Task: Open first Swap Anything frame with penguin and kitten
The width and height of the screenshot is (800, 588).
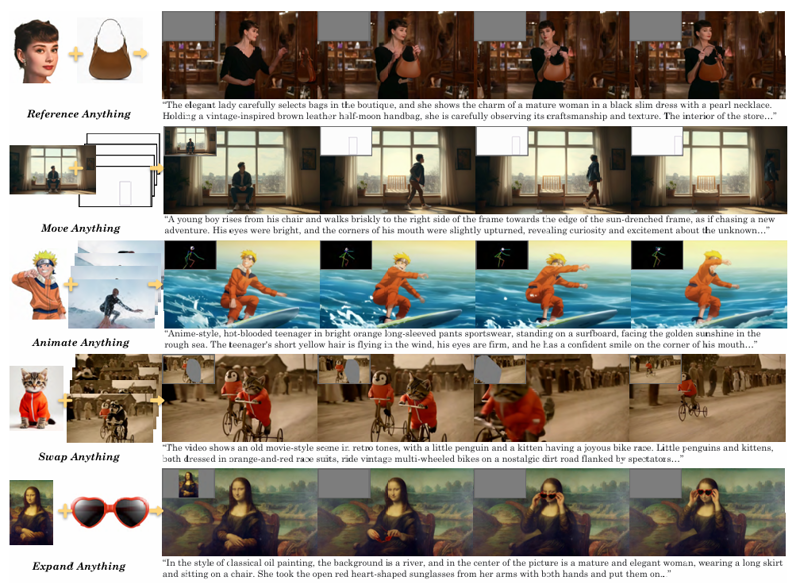Action: coord(240,398)
